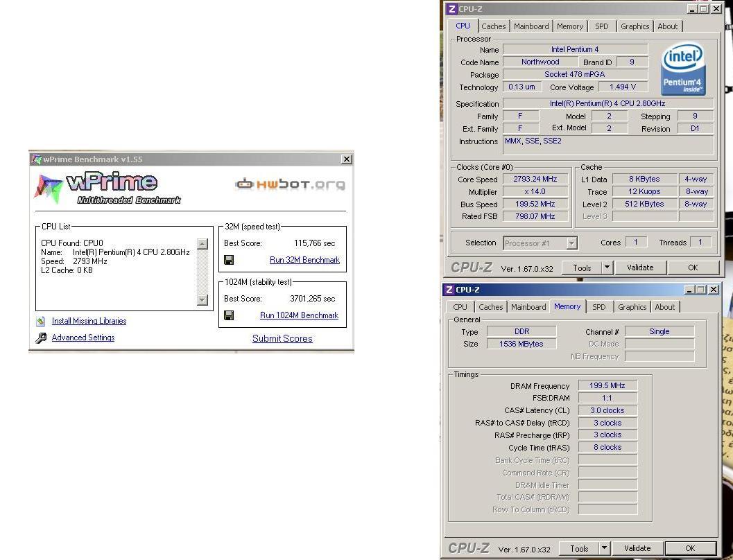Close the lower CPU-Z Memory window
The image size is (733, 560).
(714, 290)
